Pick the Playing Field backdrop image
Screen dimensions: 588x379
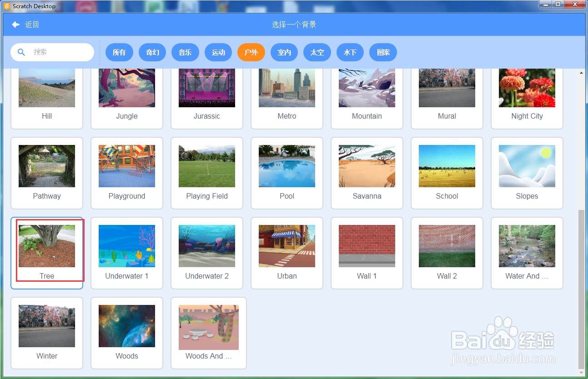click(x=207, y=166)
